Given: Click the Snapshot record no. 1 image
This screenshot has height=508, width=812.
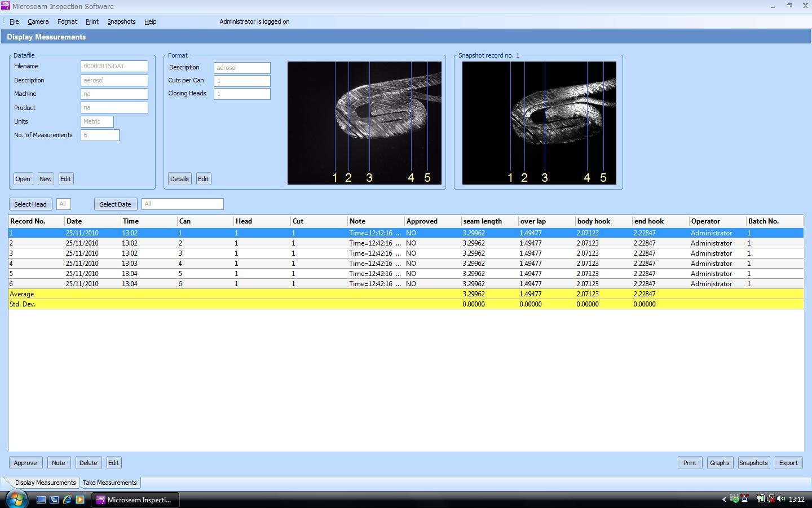Looking at the screenshot, I should tap(539, 123).
